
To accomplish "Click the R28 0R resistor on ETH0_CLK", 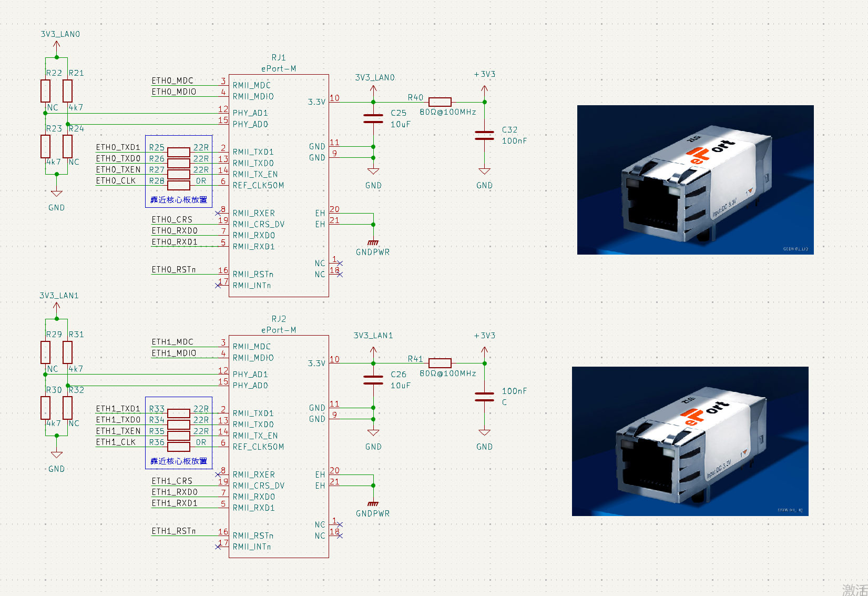I will point(179,185).
